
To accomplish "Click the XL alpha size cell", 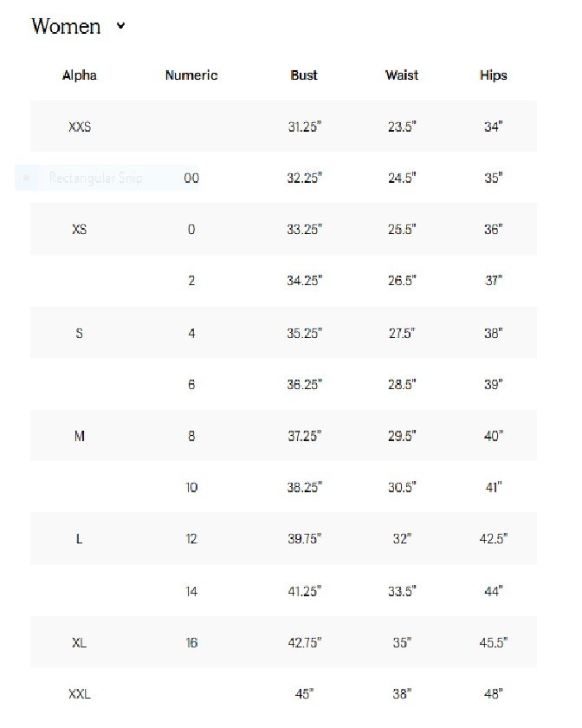I will 80,643.
